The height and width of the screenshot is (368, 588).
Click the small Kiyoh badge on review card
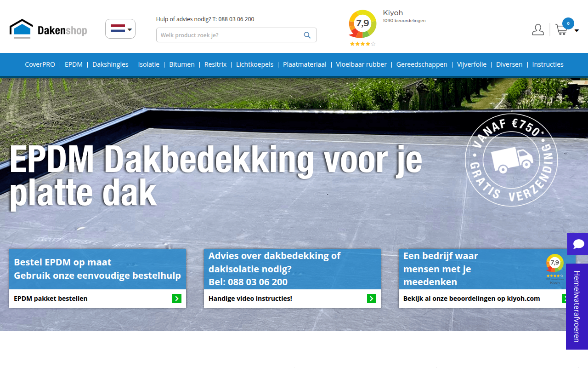click(555, 269)
